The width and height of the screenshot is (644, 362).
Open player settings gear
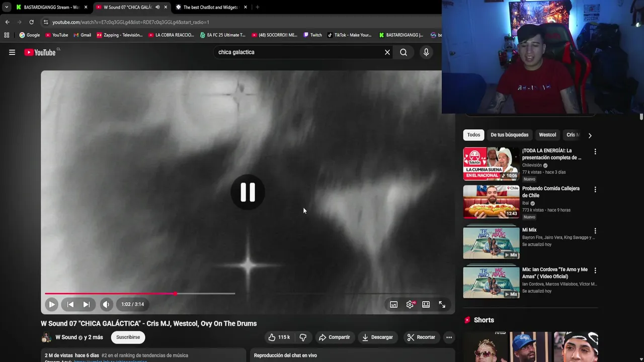coord(410,304)
